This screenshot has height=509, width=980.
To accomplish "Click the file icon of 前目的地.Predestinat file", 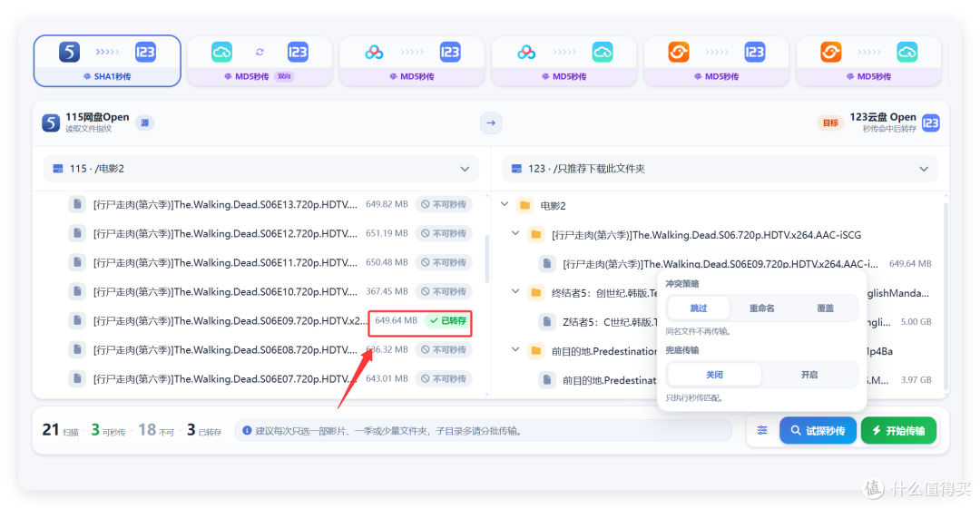I will coord(547,380).
